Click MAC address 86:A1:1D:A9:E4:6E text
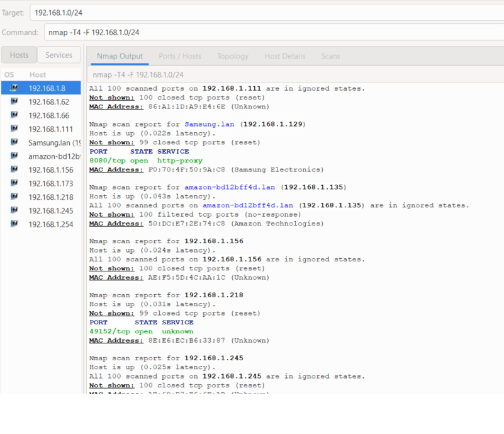This screenshot has width=504, height=434. pyautogui.click(x=186, y=106)
